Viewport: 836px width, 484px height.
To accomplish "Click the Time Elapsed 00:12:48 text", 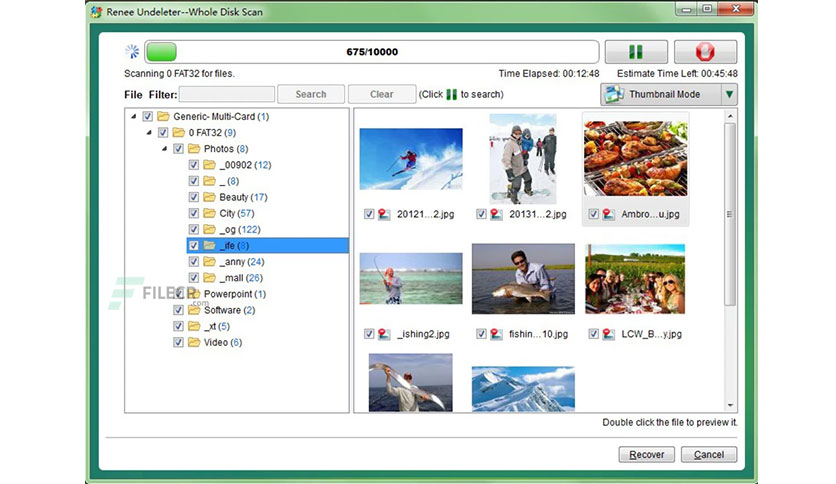I will (x=549, y=74).
